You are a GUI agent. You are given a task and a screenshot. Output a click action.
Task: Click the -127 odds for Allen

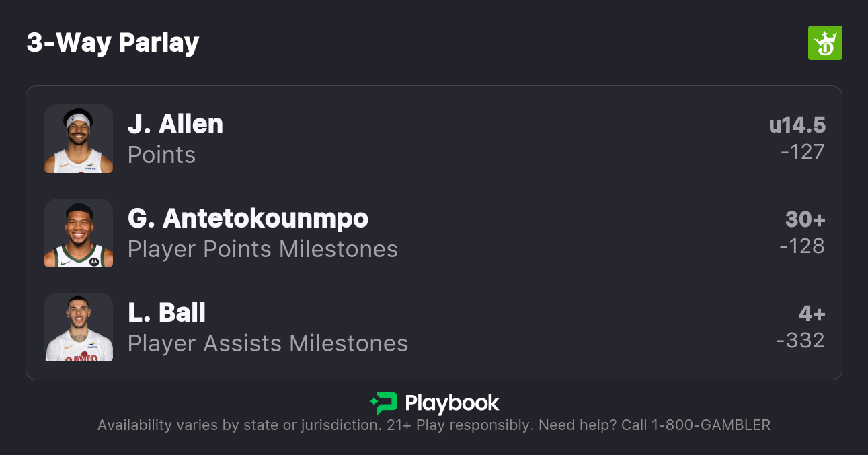802,152
